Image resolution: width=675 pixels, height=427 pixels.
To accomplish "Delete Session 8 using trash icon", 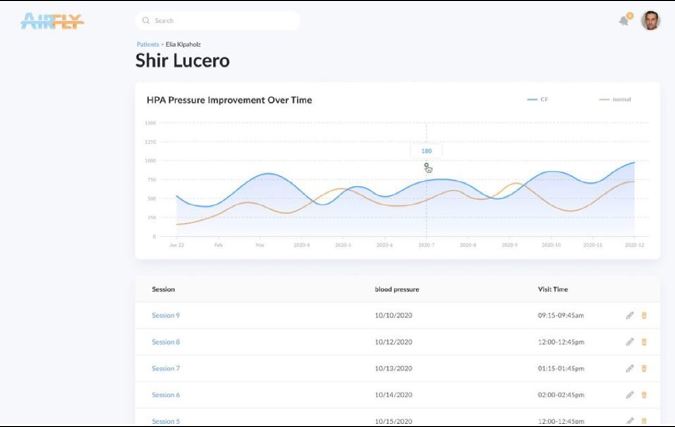I will [644, 342].
